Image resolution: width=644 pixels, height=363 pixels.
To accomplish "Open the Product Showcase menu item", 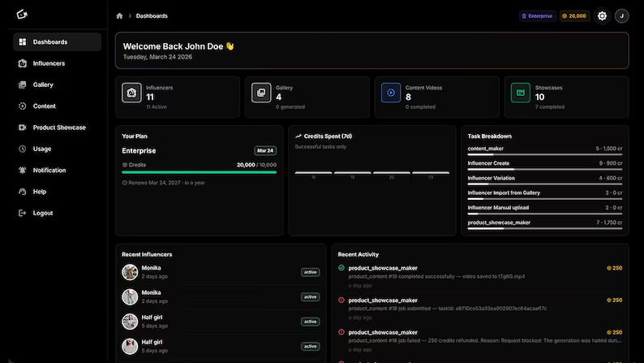I will coord(57,127).
